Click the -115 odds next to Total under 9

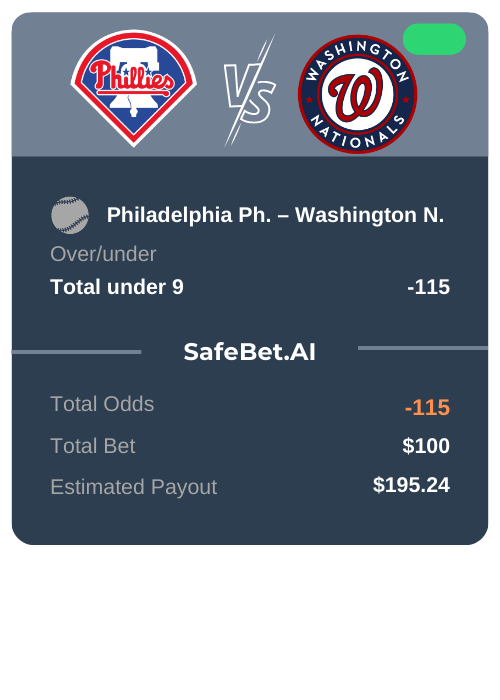pyautogui.click(x=429, y=287)
